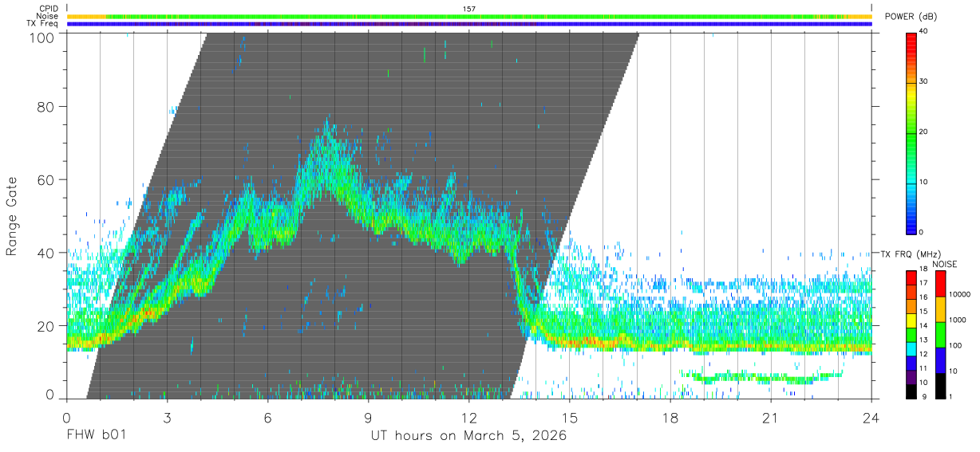Select the 30 tick on POWER scale
The height and width of the screenshot is (452, 980).
pos(924,81)
